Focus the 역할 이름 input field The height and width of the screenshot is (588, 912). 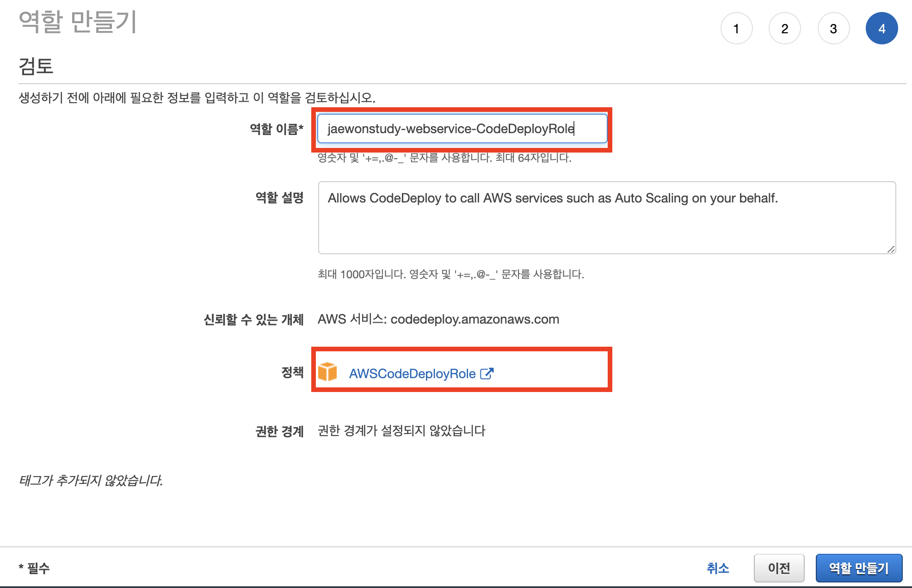(x=462, y=129)
